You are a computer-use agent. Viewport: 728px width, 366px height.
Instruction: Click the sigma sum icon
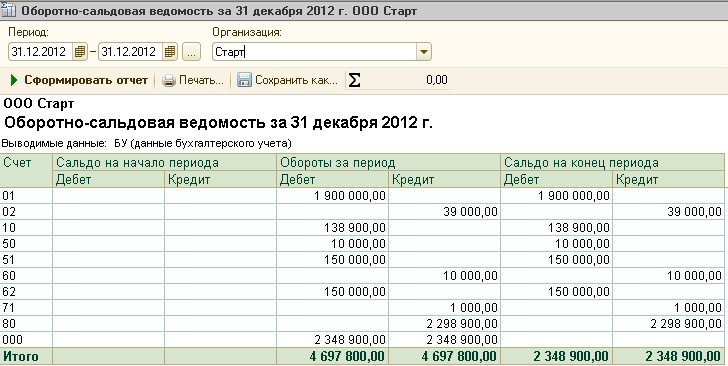click(x=354, y=80)
